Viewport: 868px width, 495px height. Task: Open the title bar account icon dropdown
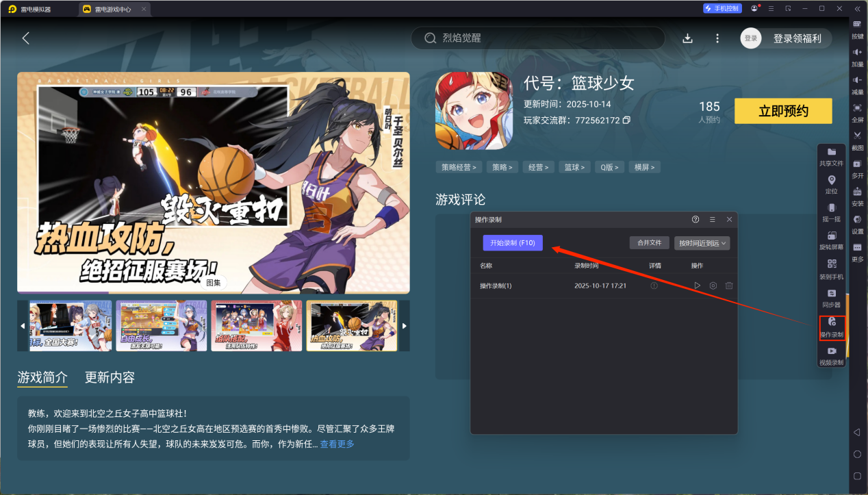click(755, 8)
